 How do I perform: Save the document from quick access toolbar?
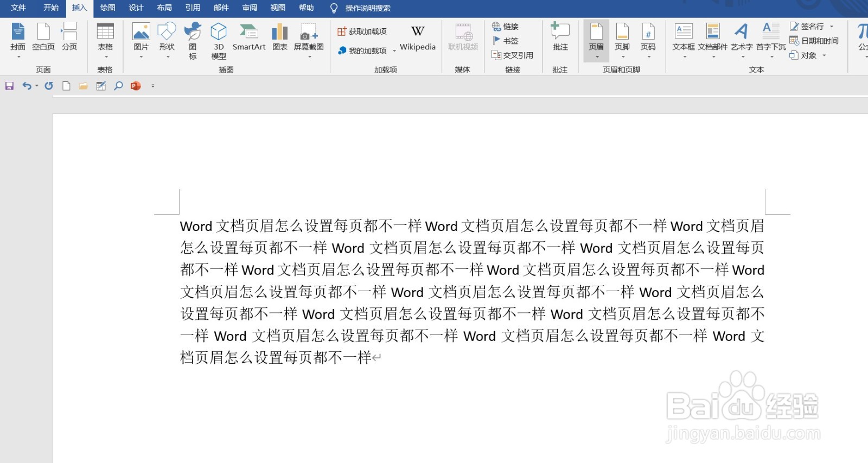[x=9, y=86]
